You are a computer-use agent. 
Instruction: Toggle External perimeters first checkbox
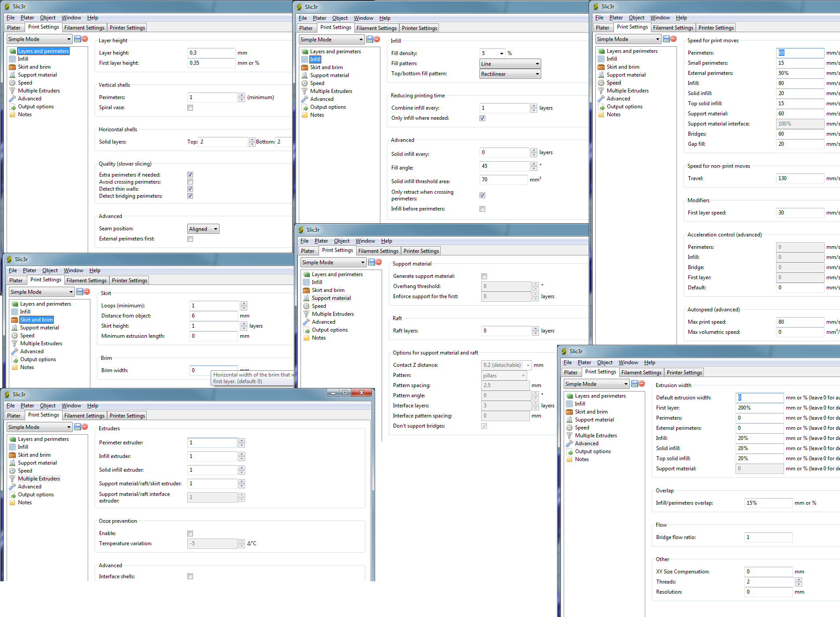(x=190, y=239)
